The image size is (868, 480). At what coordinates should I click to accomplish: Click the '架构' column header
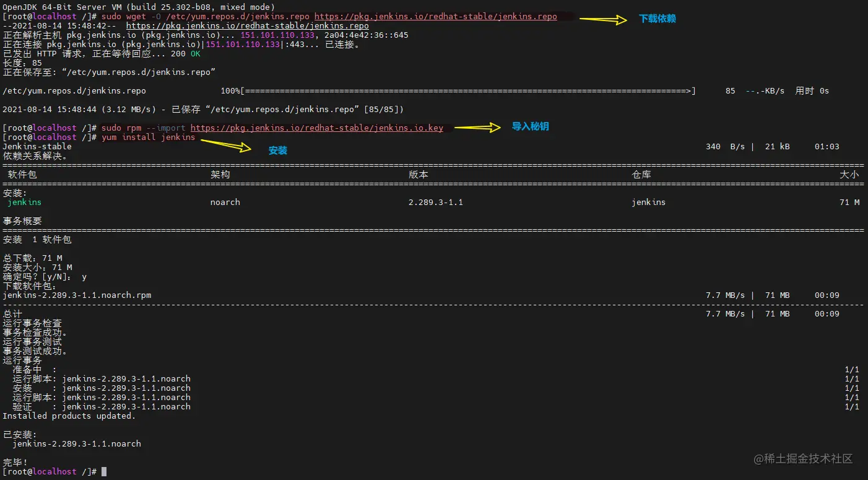(220, 175)
